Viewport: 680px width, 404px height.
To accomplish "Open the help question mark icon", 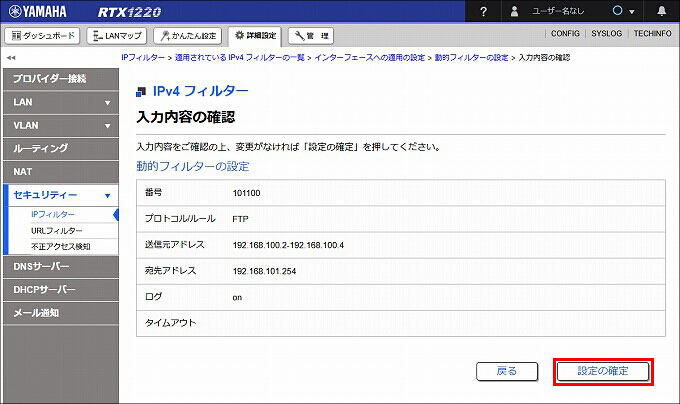I will tap(484, 12).
